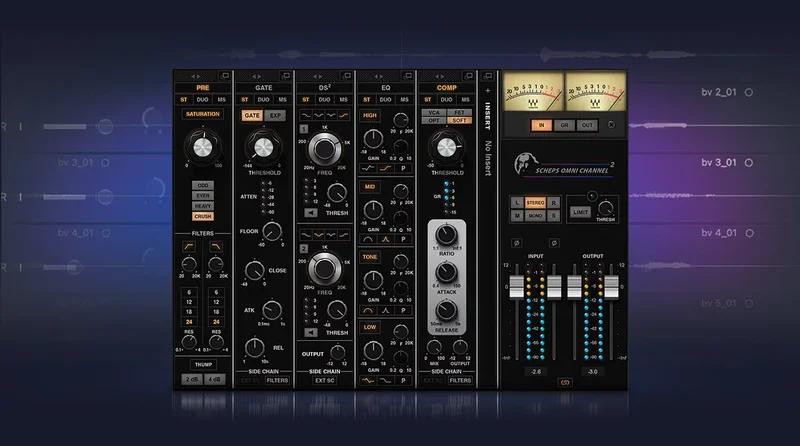Choose orange dip shape in DS2 band 2

click(318, 235)
